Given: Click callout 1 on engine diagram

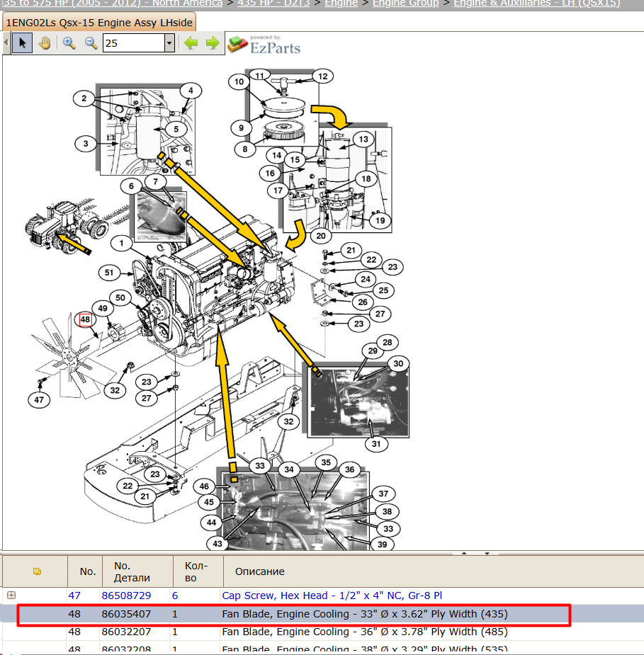Looking at the screenshot, I should coord(121,243).
